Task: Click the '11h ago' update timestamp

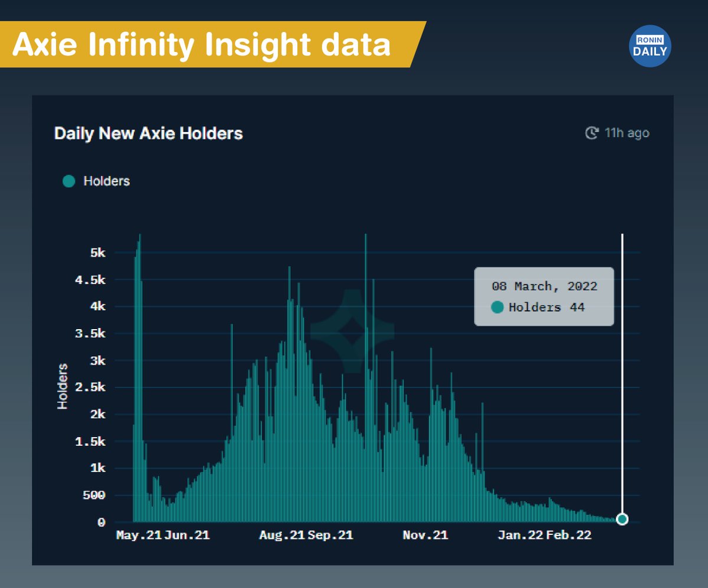Action: pos(627,133)
